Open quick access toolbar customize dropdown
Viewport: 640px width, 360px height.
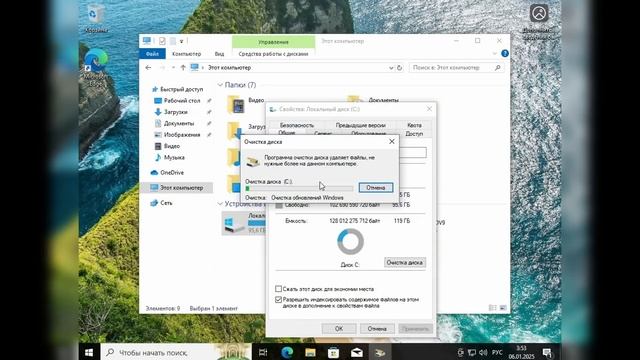[181, 41]
